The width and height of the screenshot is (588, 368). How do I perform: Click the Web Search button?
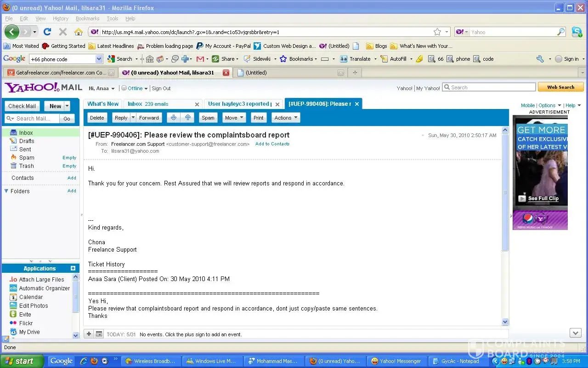[560, 87]
